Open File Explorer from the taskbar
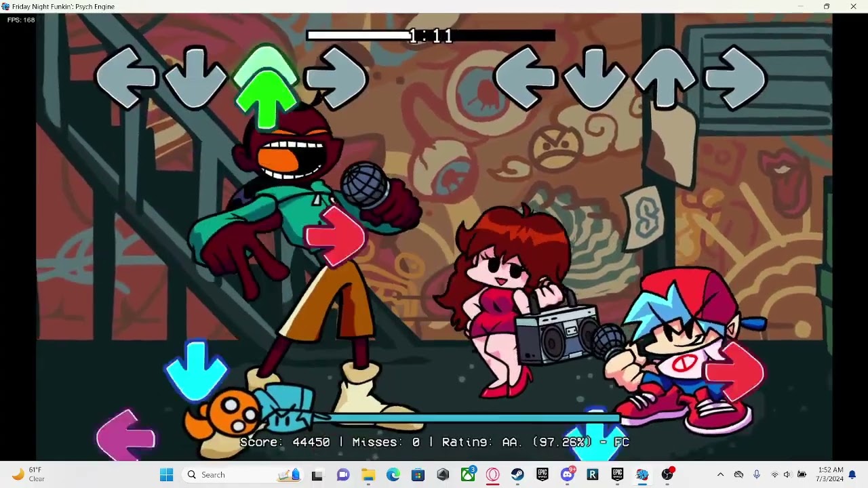The image size is (868, 488). [x=368, y=474]
